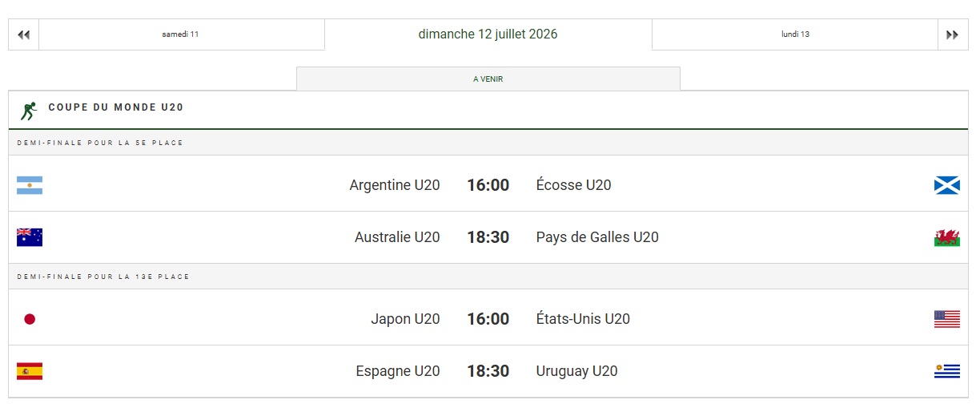Open Australie vs Pays de Galles 18:30 match
The height and width of the screenshot is (404, 980).
coord(488,237)
